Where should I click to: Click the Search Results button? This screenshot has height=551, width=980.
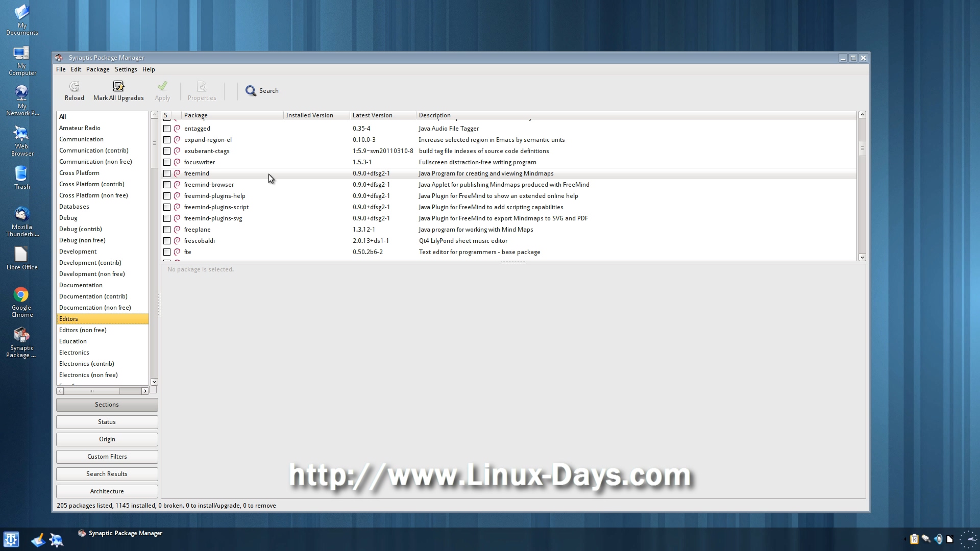click(107, 474)
